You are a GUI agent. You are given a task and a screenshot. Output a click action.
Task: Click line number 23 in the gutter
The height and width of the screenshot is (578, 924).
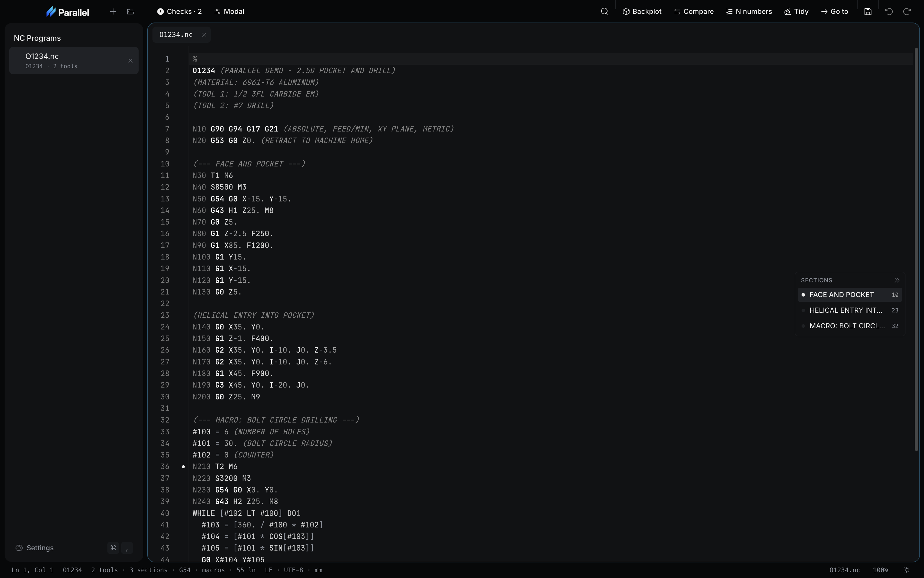point(165,315)
